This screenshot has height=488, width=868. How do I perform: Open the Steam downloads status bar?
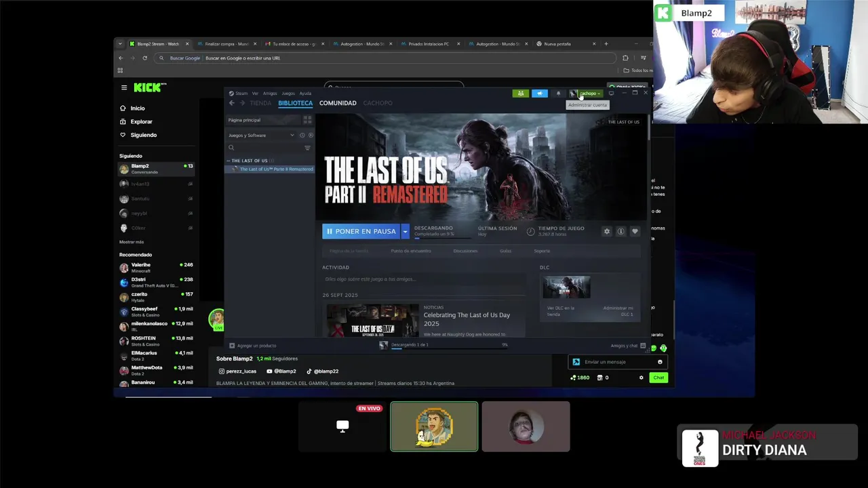[x=443, y=345]
